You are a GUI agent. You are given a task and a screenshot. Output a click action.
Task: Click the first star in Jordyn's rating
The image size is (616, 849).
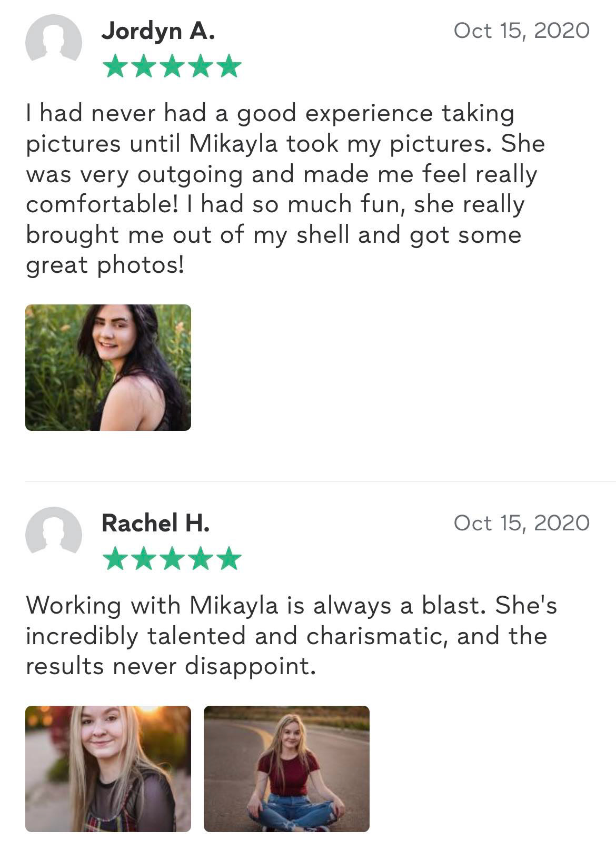(115, 66)
